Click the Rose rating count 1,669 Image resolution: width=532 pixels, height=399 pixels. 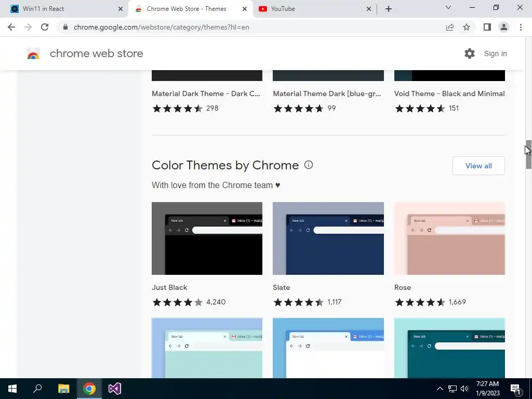(x=457, y=302)
